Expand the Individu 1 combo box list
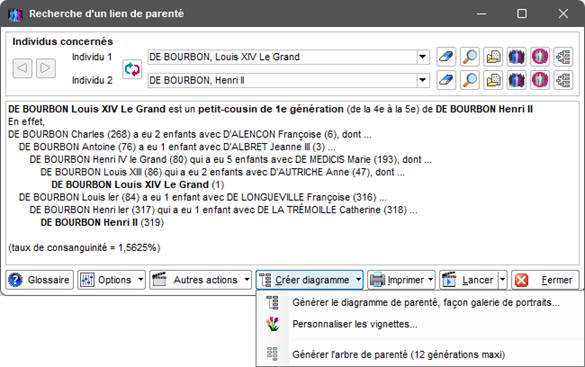The image size is (585, 367). pyautogui.click(x=422, y=57)
